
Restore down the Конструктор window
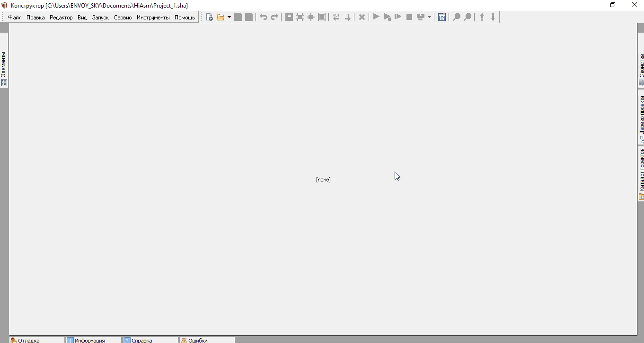click(613, 5)
